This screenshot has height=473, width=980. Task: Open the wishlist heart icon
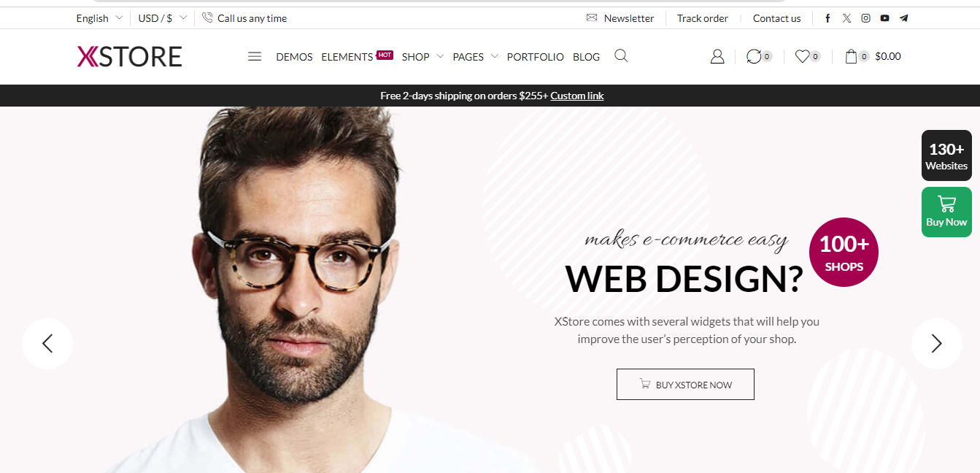click(802, 56)
